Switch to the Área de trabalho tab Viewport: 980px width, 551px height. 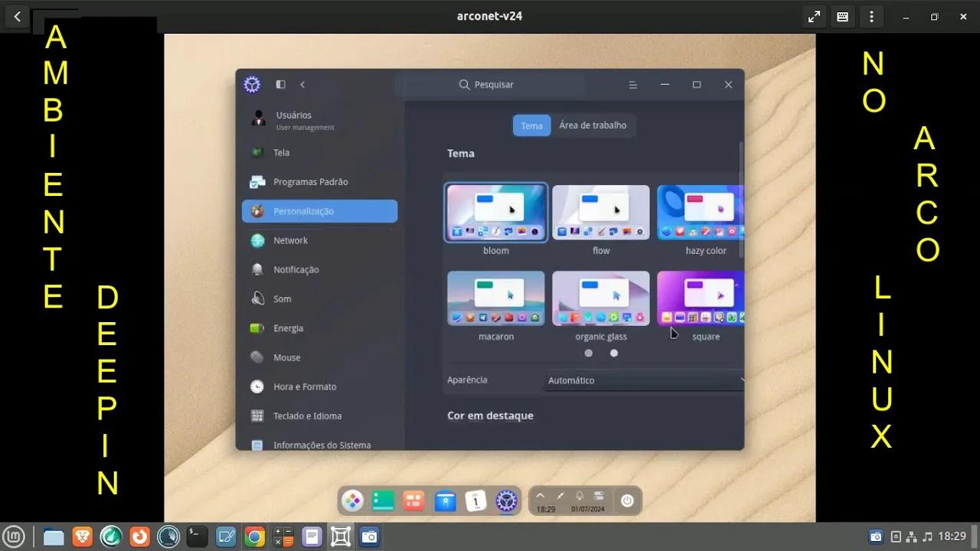pyautogui.click(x=594, y=126)
